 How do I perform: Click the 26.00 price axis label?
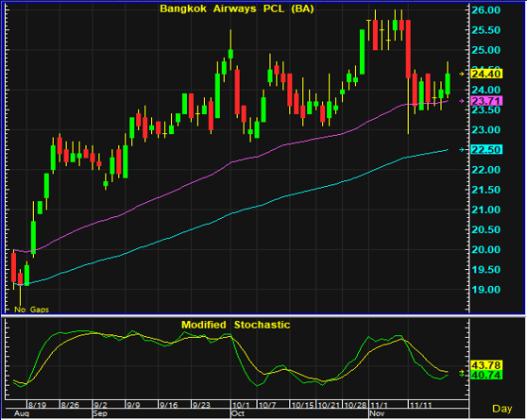pos(485,10)
